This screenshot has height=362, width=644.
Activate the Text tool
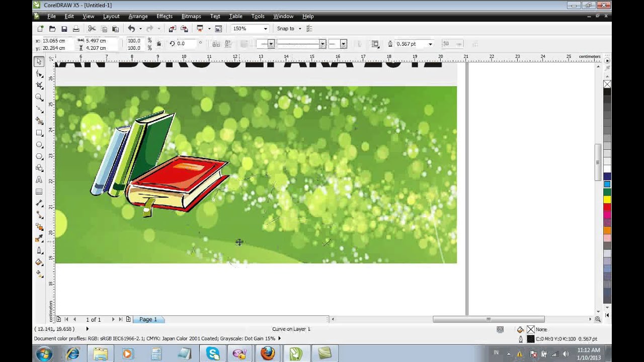pos(39,179)
